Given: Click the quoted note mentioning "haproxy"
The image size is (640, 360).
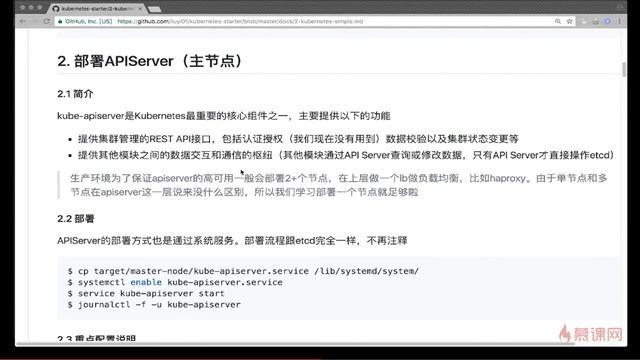Looking at the screenshot, I should coord(339,185).
